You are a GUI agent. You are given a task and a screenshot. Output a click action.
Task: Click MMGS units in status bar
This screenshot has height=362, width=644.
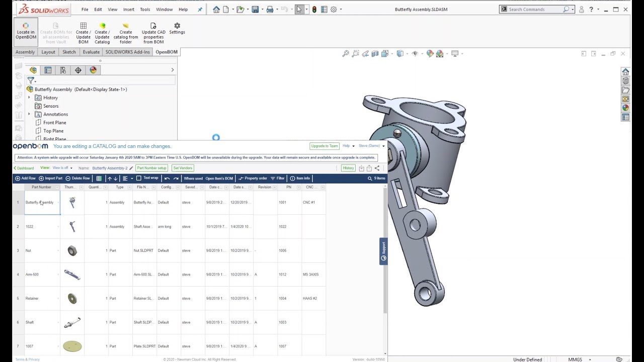tap(575, 359)
